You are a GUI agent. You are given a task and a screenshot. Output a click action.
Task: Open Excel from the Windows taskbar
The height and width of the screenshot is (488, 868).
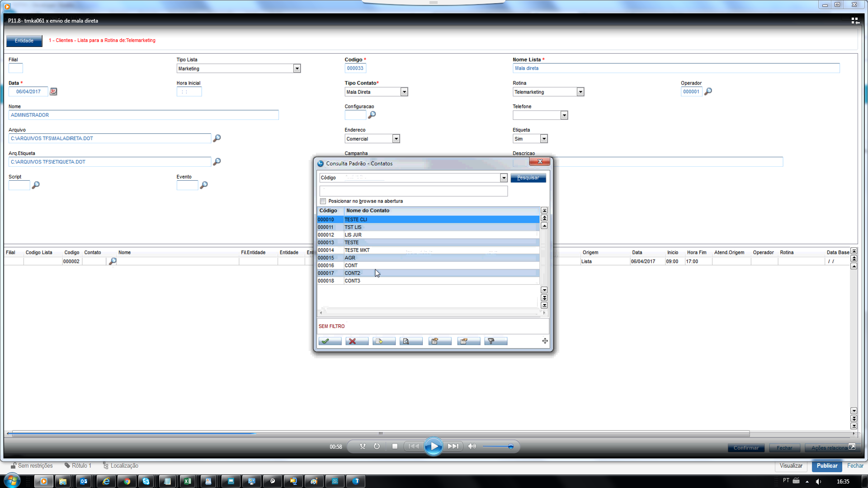pos(187,481)
